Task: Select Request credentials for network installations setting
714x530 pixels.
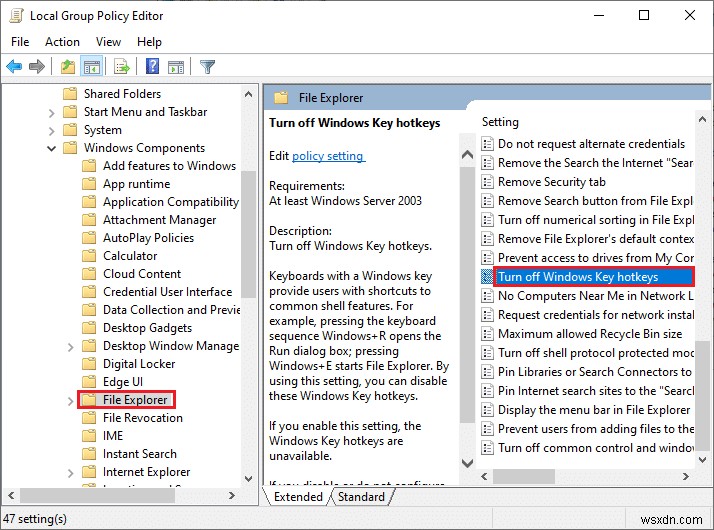Action: (596, 315)
